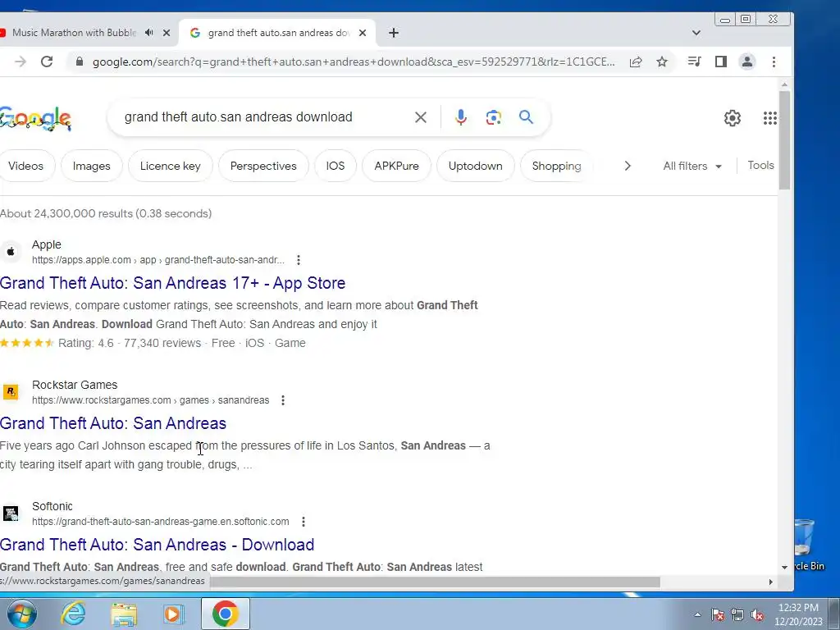Go forward with the browser arrow

pos(21,62)
